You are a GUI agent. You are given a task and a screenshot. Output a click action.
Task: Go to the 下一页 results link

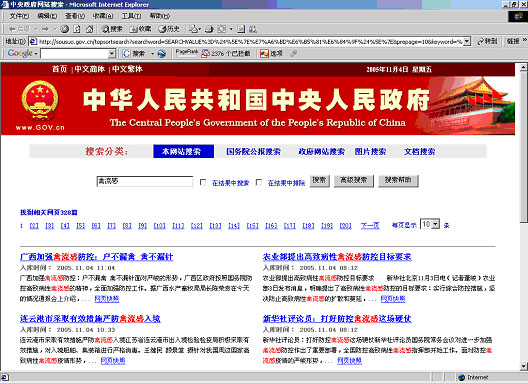(370, 225)
